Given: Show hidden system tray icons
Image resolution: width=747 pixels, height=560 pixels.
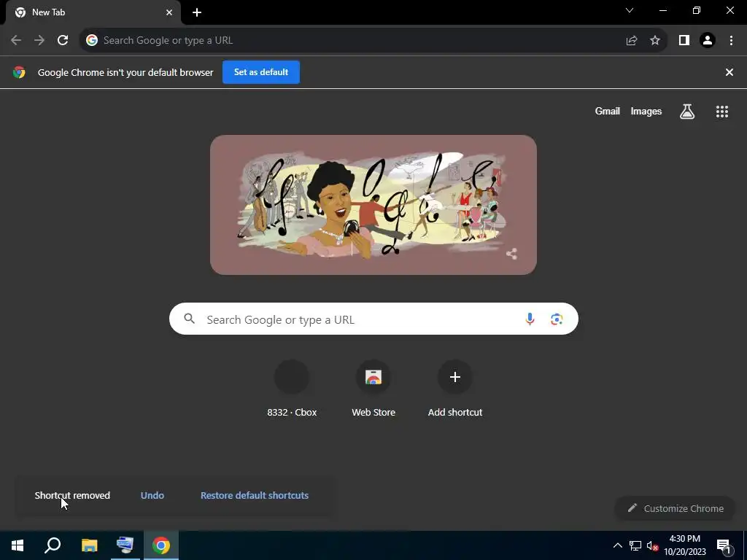Looking at the screenshot, I should [x=617, y=545].
